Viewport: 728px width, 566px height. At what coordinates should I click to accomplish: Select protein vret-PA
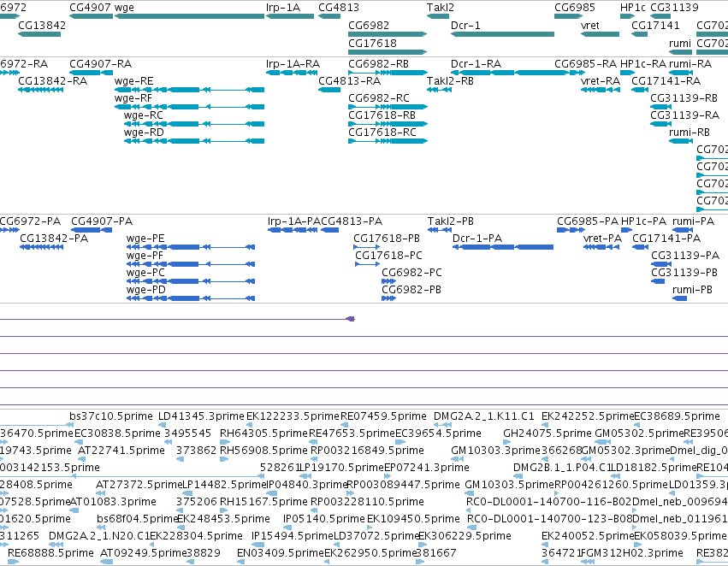pos(601,247)
